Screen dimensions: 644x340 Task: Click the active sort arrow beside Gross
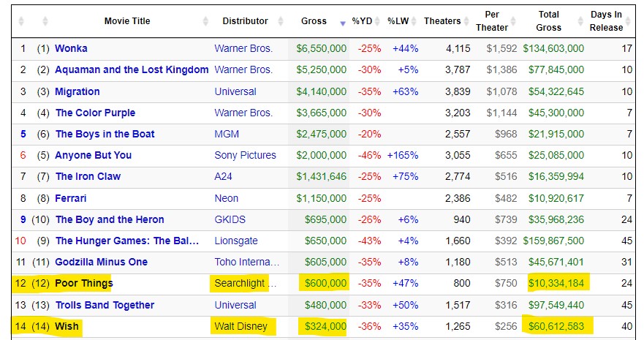tap(343, 23)
